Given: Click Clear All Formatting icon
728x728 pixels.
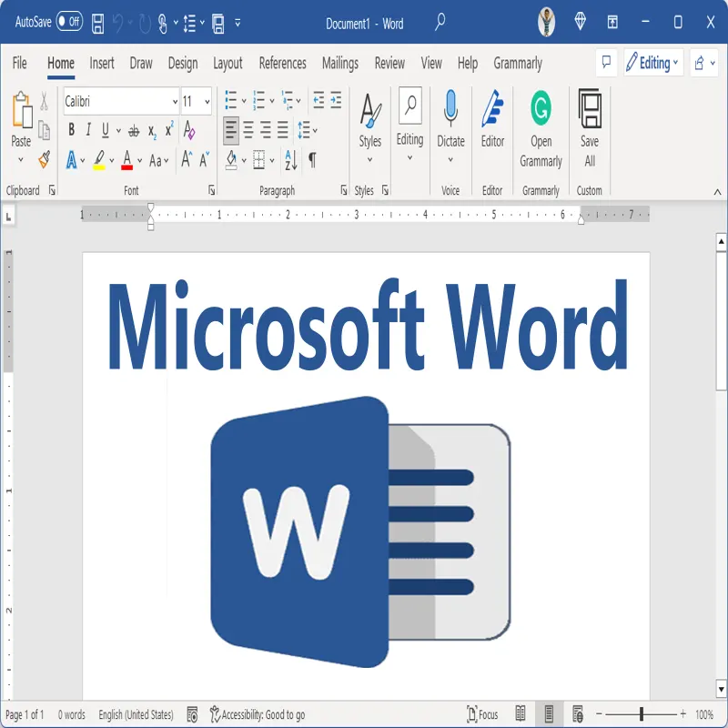Looking at the screenshot, I should (x=189, y=130).
